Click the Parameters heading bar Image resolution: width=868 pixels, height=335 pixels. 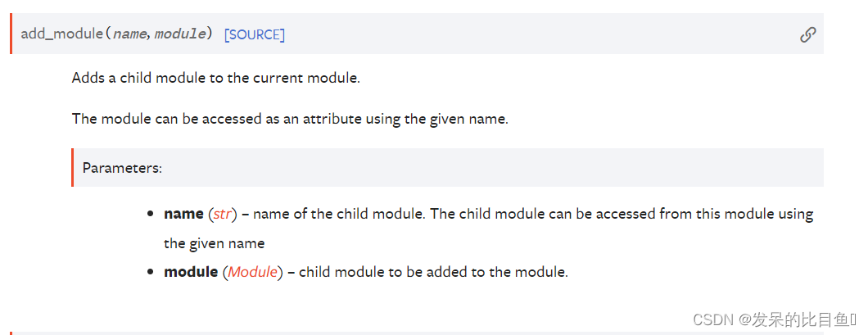[447, 167]
